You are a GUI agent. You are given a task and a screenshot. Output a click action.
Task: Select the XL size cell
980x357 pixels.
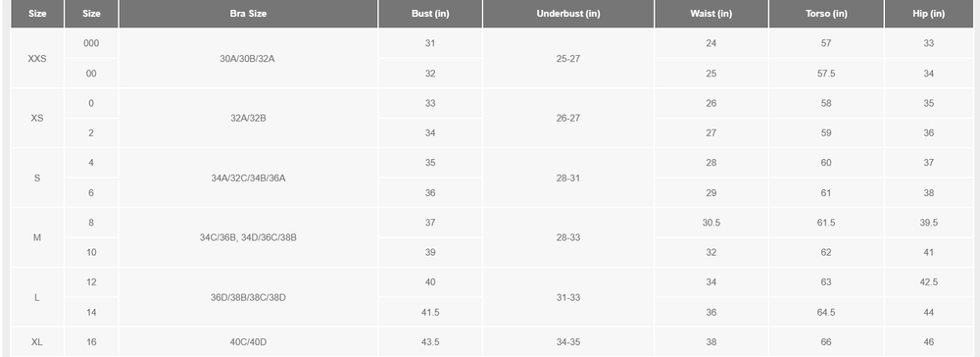pos(37,342)
